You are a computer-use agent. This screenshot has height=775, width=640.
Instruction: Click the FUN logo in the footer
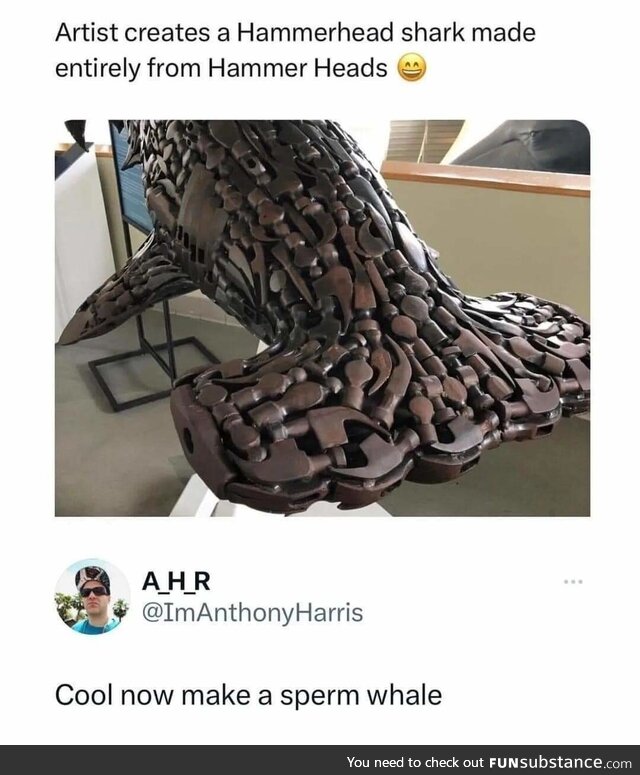(506, 762)
